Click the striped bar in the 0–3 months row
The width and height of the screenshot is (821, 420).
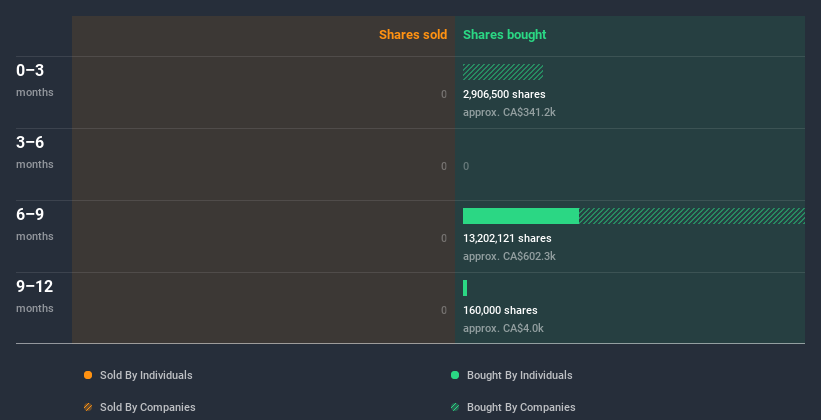(x=503, y=72)
